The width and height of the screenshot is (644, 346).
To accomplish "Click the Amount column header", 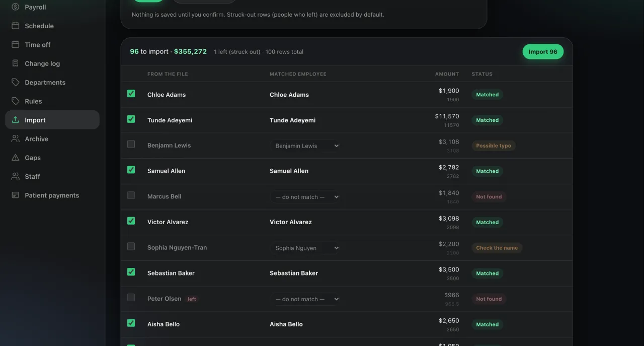I will 447,74.
